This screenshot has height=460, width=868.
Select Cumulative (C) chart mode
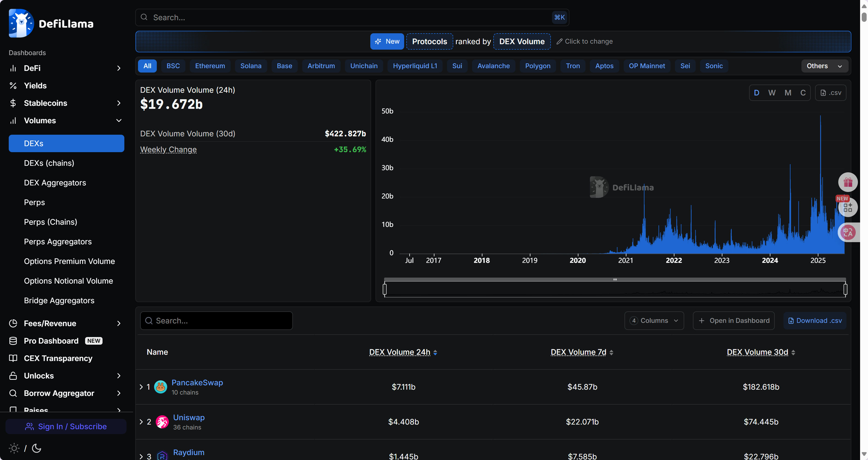pos(803,93)
